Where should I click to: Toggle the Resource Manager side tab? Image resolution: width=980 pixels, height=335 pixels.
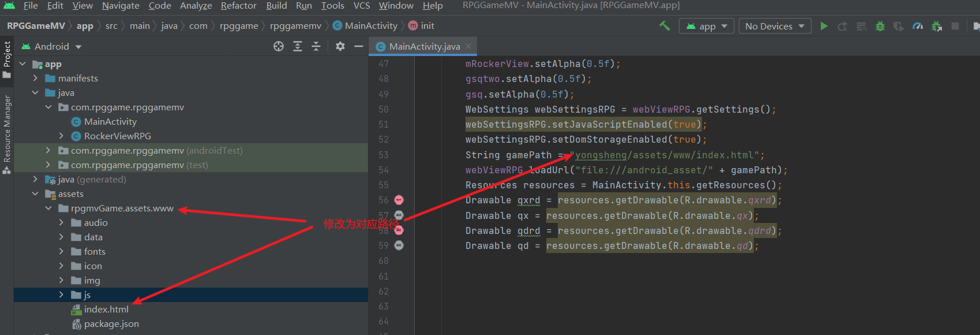[x=7, y=134]
